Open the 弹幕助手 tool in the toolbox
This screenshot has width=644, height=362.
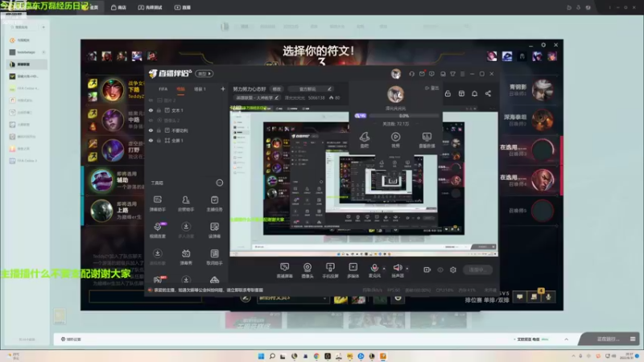[x=157, y=204]
